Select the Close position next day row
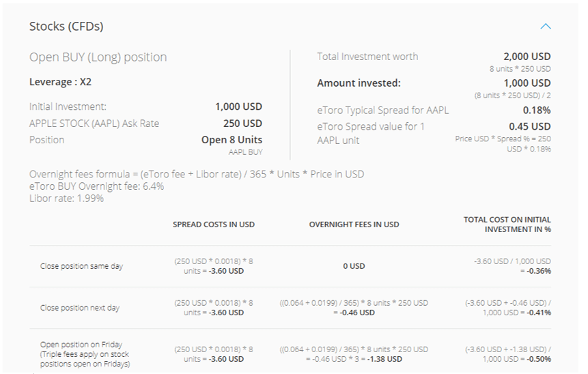The image size is (588, 374). [x=290, y=308]
